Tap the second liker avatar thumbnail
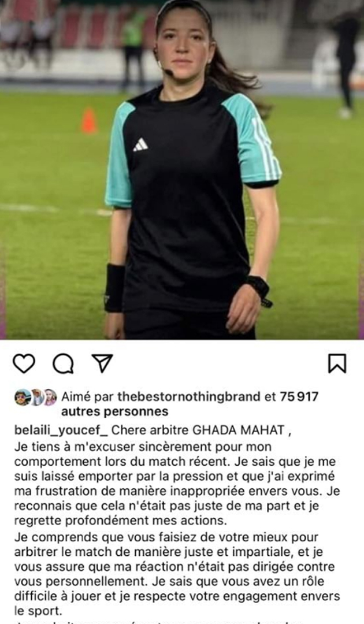Image resolution: width=364 pixels, height=624 pixels. [37, 397]
